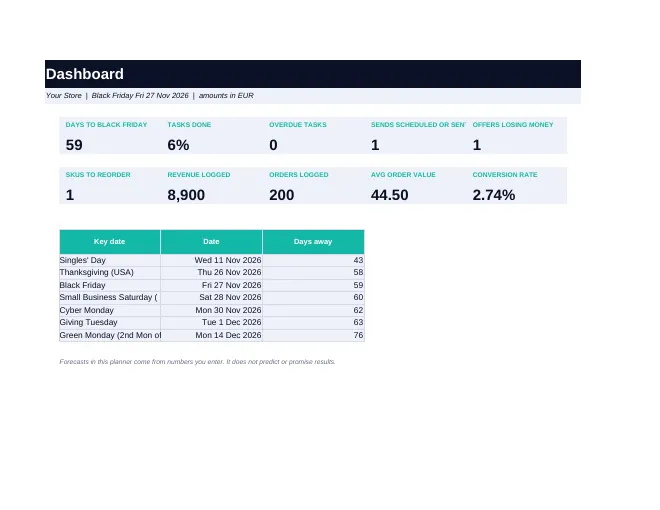This screenshot has height=510, width=660.
Task: Click the SKUS TO REORDER label
Action: (98, 175)
